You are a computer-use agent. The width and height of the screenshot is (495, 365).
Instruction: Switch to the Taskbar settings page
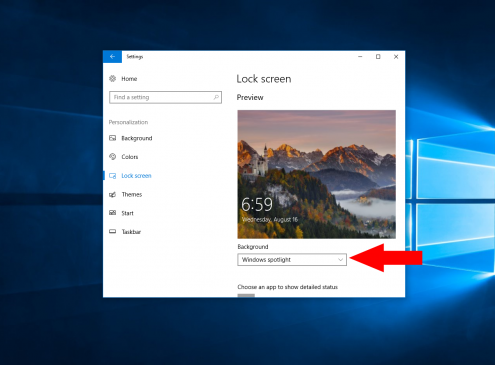coord(131,232)
